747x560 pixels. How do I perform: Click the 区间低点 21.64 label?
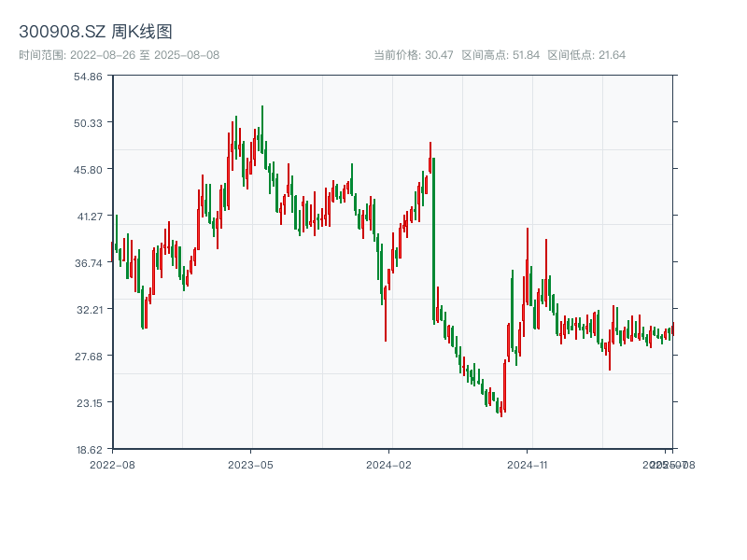(x=586, y=55)
